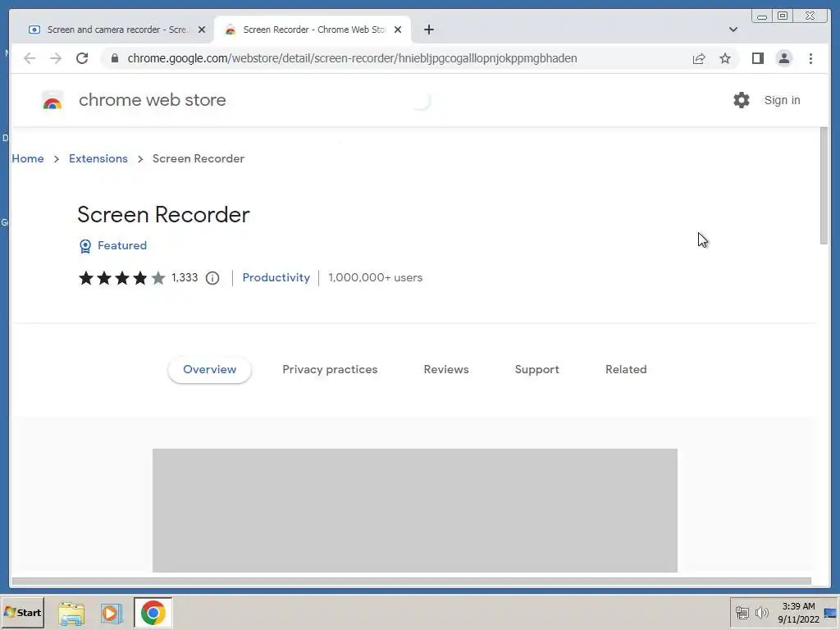Open the Privacy practices tab
Screen dimensions: 840x630
pyautogui.click(x=330, y=370)
